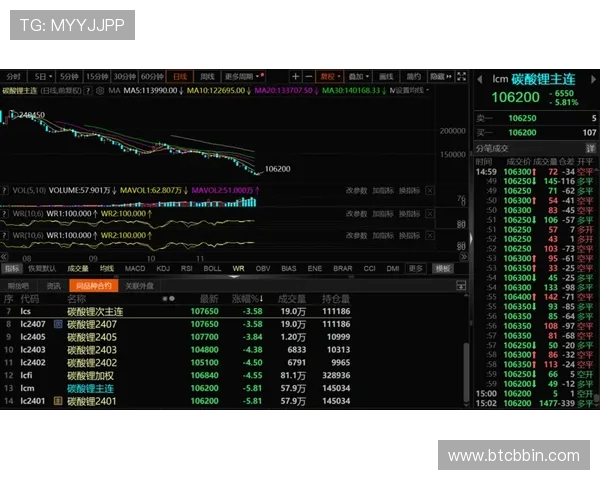Toggle the 模板 template button
Image resolution: width=600 pixels, height=480 pixels.
click(x=444, y=268)
